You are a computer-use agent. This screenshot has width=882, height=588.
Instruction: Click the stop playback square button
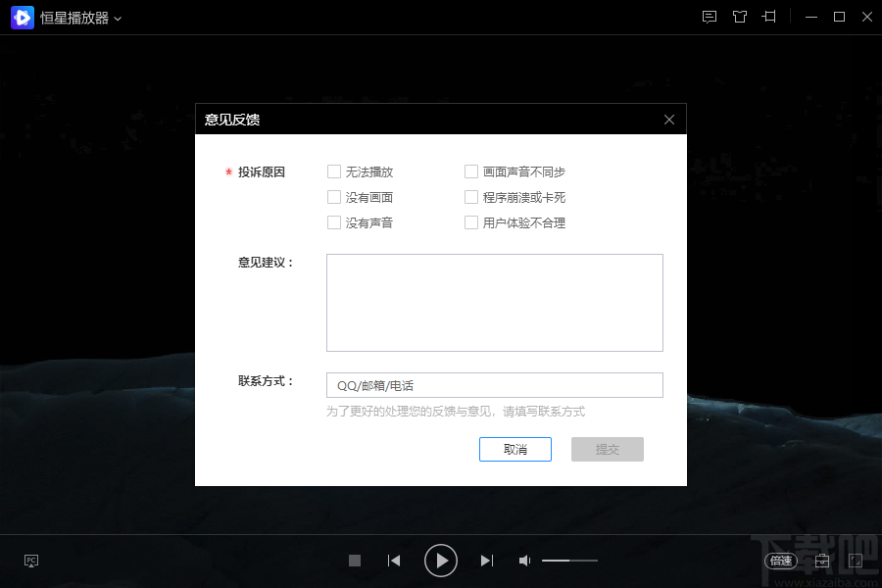(x=355, y=561)
